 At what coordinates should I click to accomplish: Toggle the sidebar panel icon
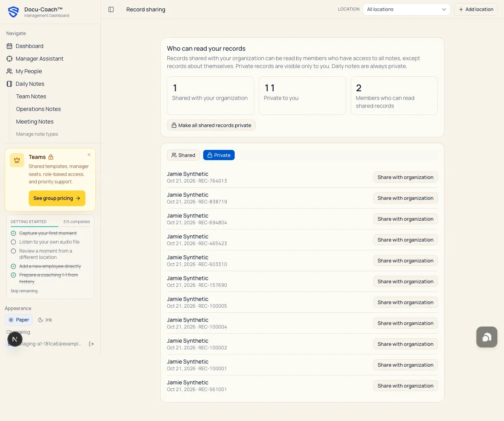click(x=111, y=9)
